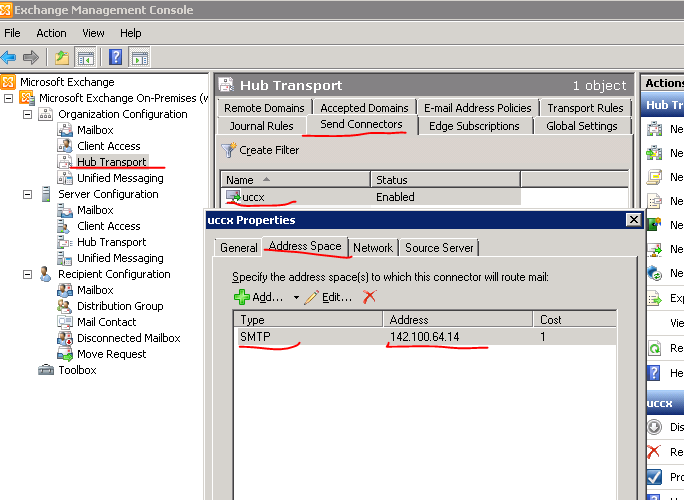This screenshot has width=684, height=500.
Task: Click the Create Filter link
Action: [x=269, y=150]
